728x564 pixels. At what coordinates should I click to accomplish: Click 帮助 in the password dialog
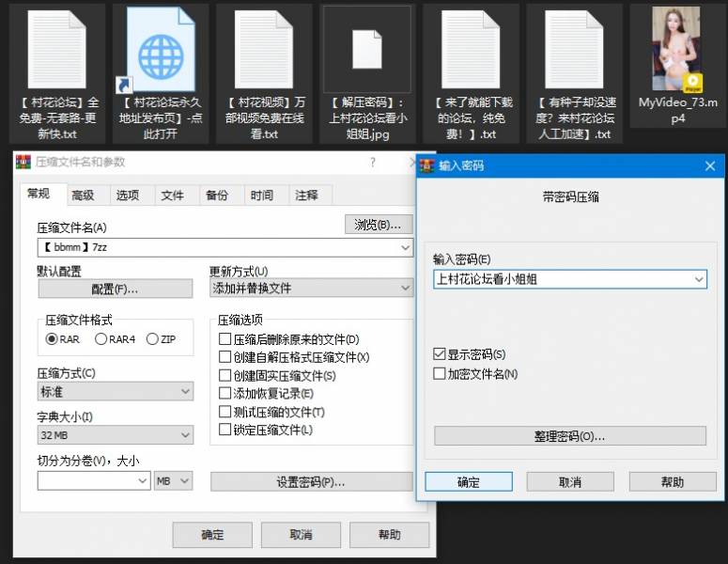[673, 482]
